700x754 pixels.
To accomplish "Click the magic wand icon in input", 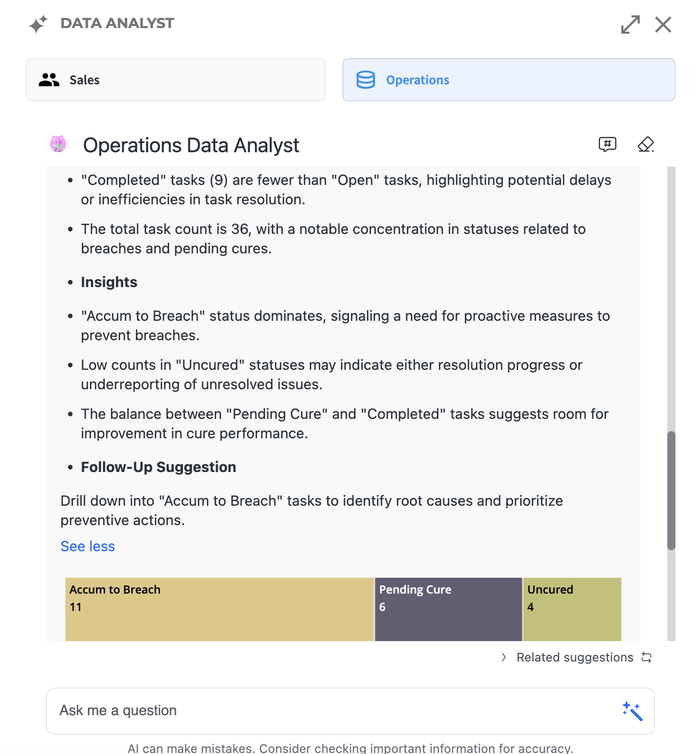I will click(x=633, y=711).
